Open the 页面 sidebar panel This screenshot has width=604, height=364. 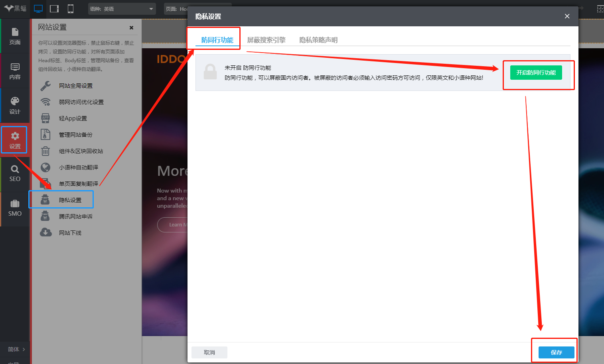point(15,36)
